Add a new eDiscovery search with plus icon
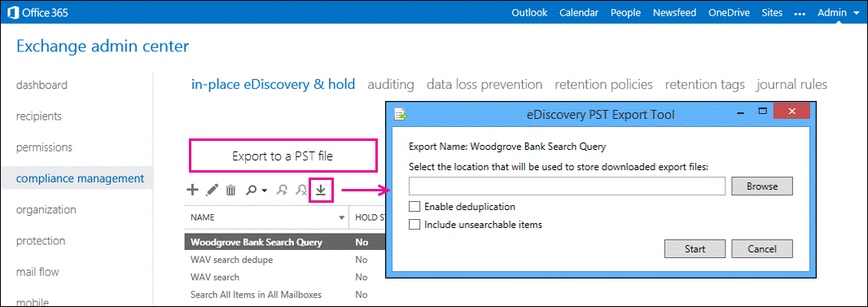The image size is (868, 307). [192, 191]
